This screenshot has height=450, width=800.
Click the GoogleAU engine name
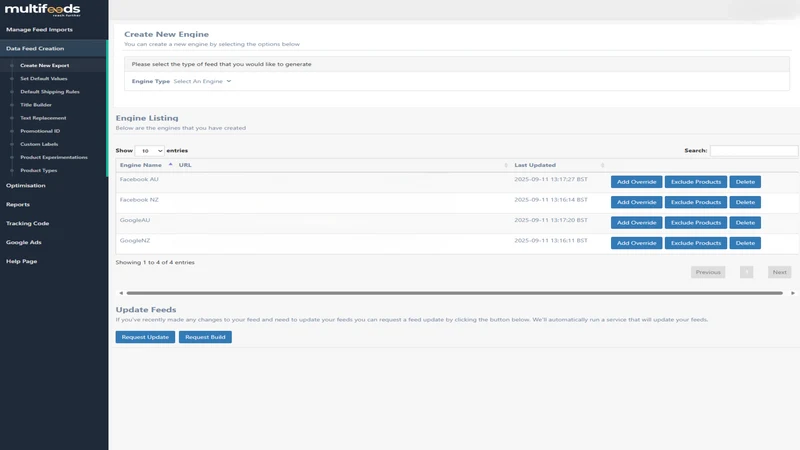click(135, 220)
